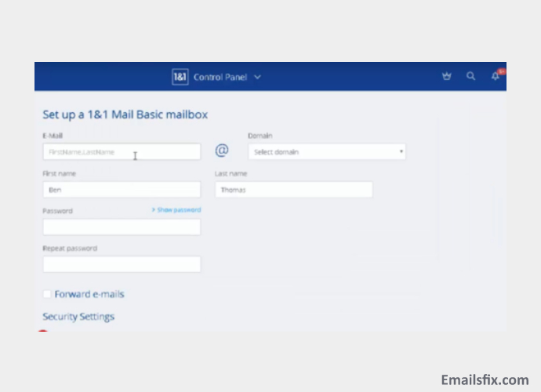
Task: Tick the Forward e-mails checkbox
Action: point(47,294)
